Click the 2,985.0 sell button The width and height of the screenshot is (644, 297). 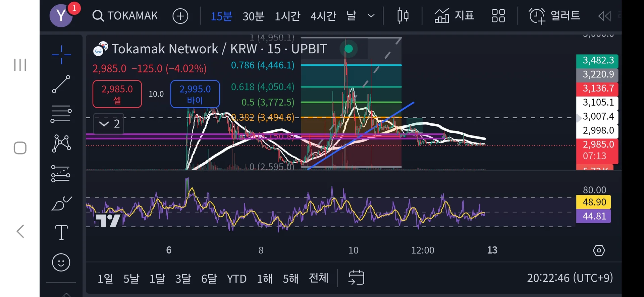point(117,94)
